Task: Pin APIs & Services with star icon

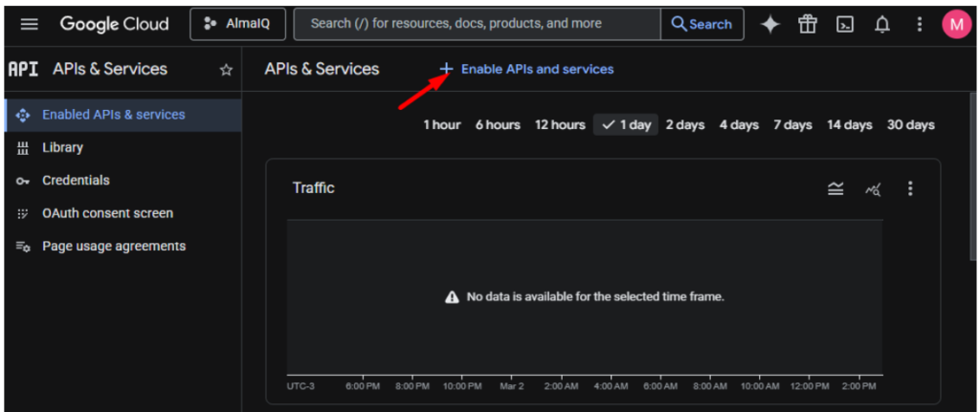Action: (226, 69)
